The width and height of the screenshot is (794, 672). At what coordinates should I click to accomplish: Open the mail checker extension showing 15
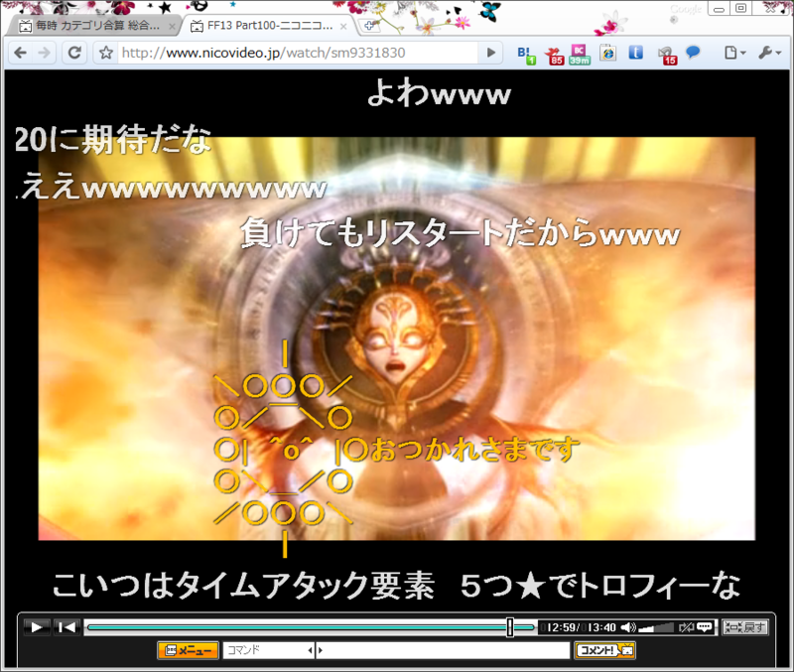[x=667, y=55]
